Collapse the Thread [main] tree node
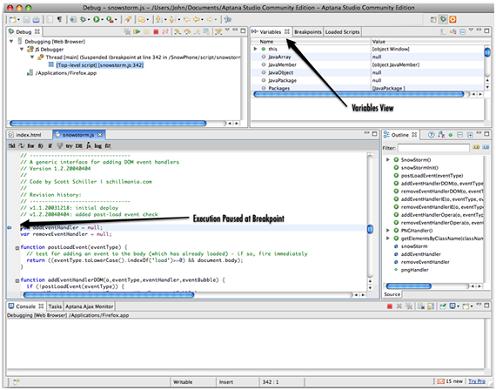The image size is (496, 390). [32, 57]
